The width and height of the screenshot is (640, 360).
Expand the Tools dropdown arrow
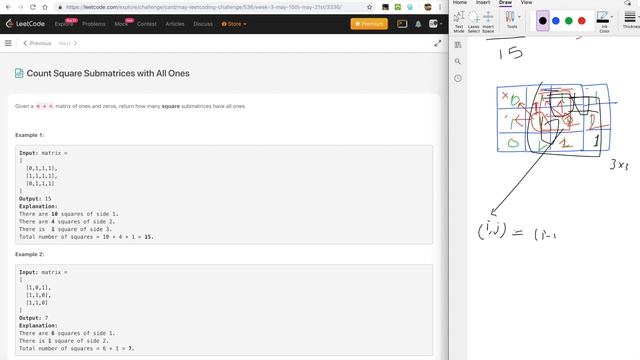519,17
